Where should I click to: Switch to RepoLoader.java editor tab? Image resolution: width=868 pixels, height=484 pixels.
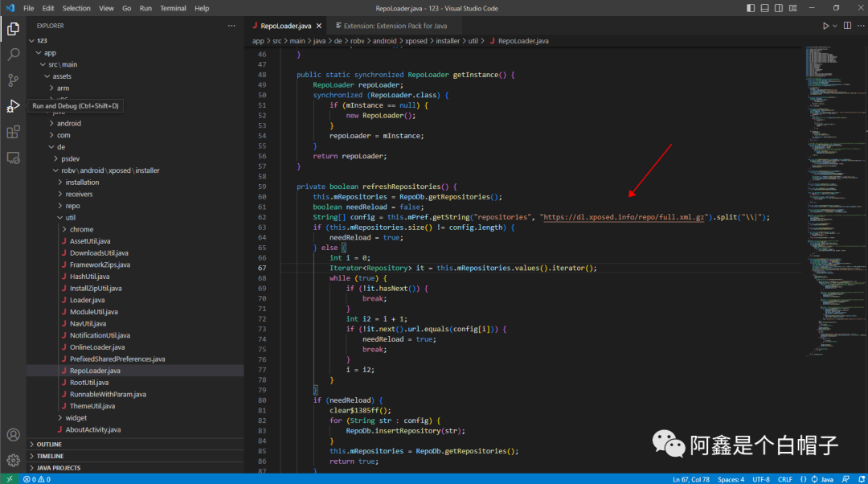[286, 26]
